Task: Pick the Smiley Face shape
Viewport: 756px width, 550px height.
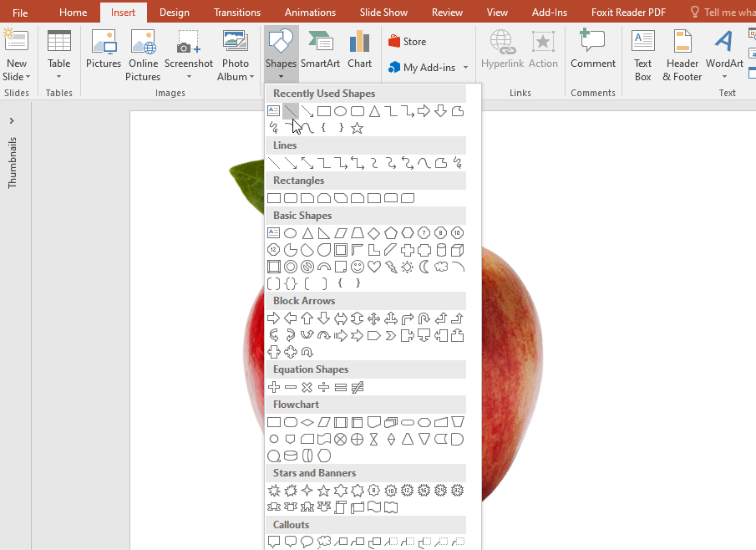Action: point(358,267)
